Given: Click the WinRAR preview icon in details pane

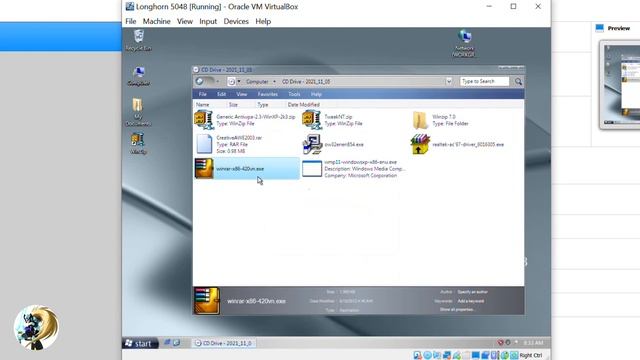Looking at the screenshot, I should [207, 301].
